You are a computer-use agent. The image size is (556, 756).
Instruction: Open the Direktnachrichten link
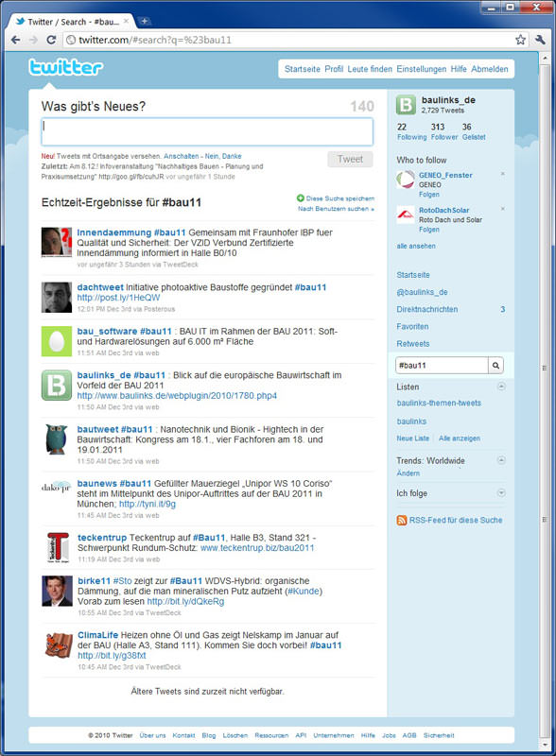click(427, 310)
